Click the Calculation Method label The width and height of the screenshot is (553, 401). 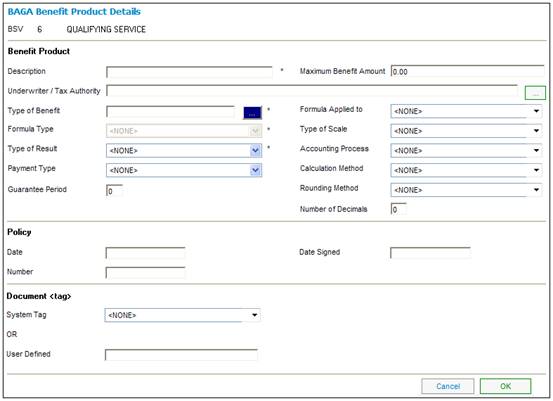point(332,168)
